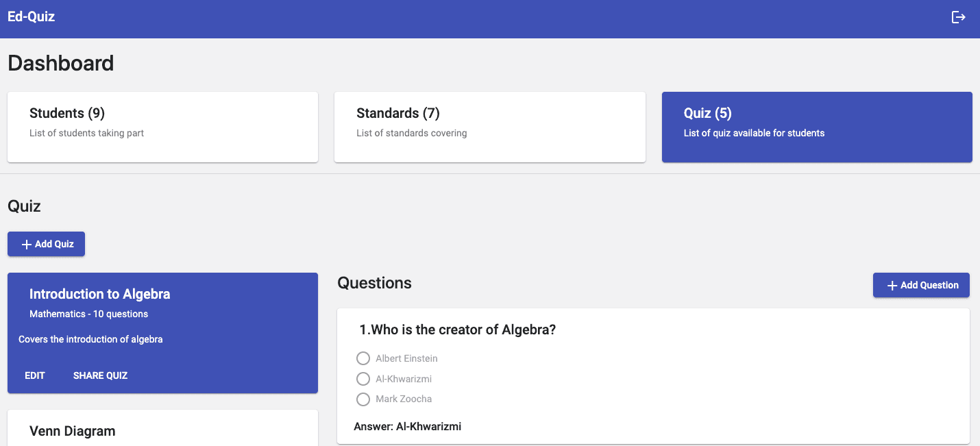Click SHARE QUIZ on Introduction to Algebra

[100, 375]
